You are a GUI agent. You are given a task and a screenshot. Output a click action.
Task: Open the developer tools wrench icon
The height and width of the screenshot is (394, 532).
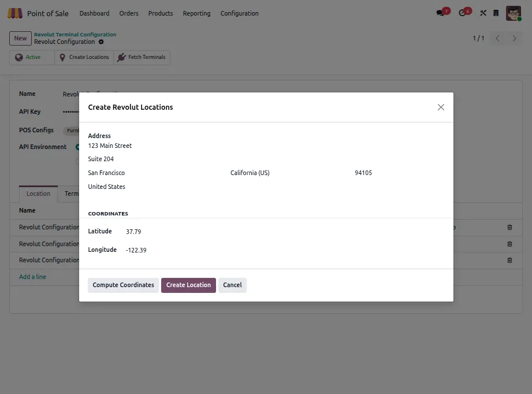483,13
